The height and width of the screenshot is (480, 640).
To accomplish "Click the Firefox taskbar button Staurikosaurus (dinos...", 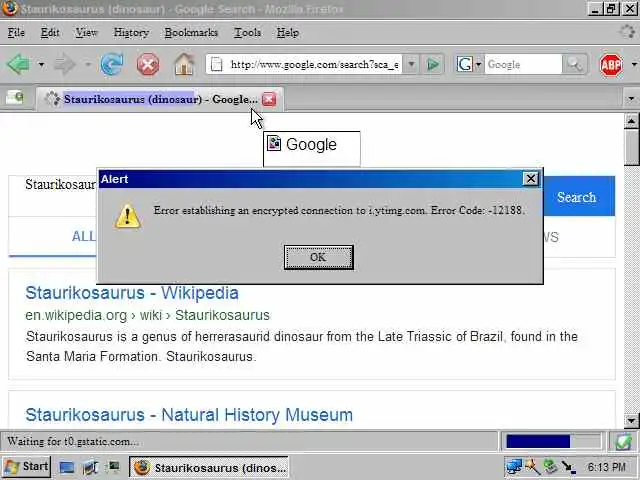I will tap(209, 467).
